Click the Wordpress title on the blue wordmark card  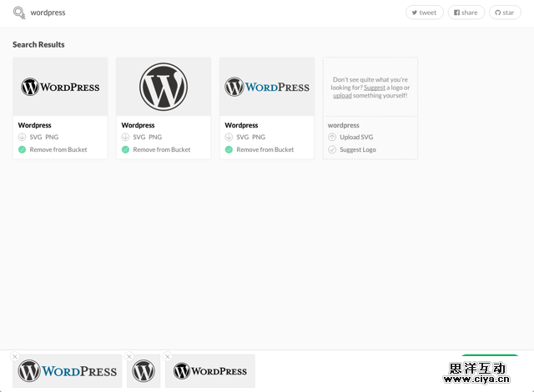241,125
